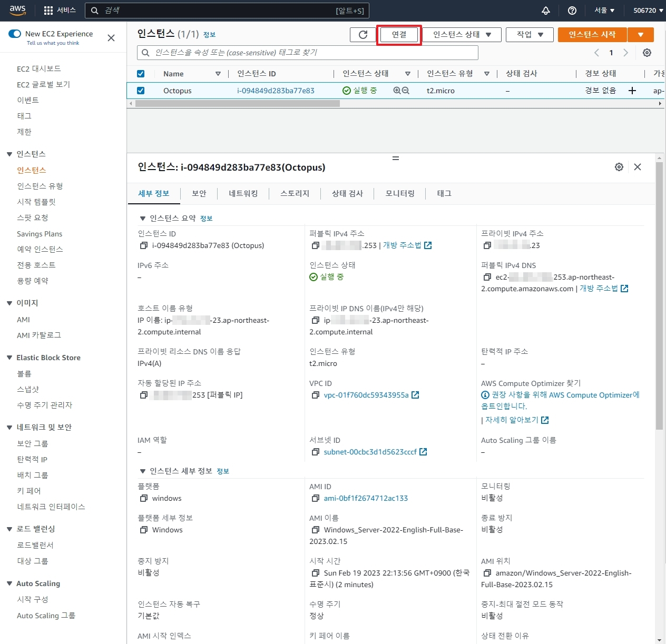Viewport: 666px width, 644px height.
Task: Collapse the Elastic Block Store section
Action: pos(9,358)
